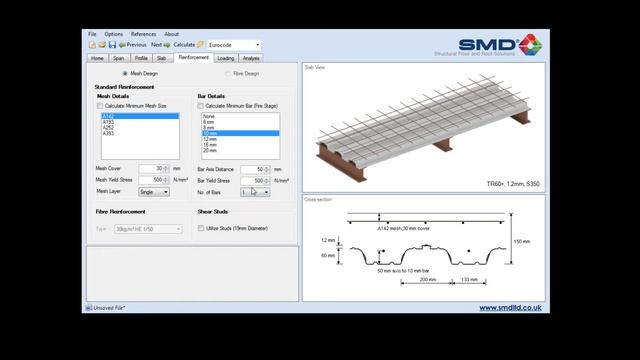
Task: Enable Calculate Minimum Mesh Size checkbox
Action: tap(100, 106)
